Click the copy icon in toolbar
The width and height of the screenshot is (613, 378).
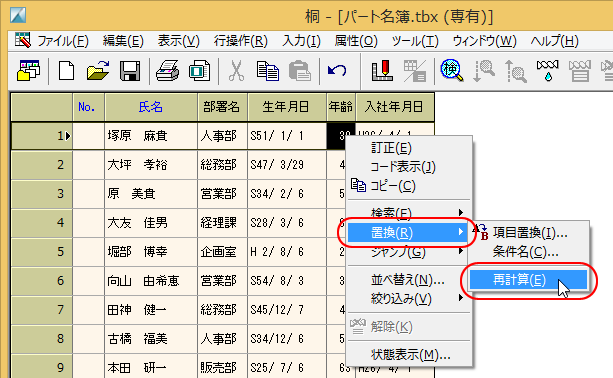click(x=268, y=71)
